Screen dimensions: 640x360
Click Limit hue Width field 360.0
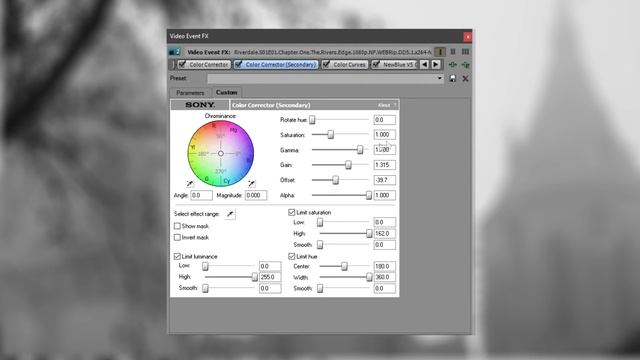pyautogui.click(x=384, y=277)
